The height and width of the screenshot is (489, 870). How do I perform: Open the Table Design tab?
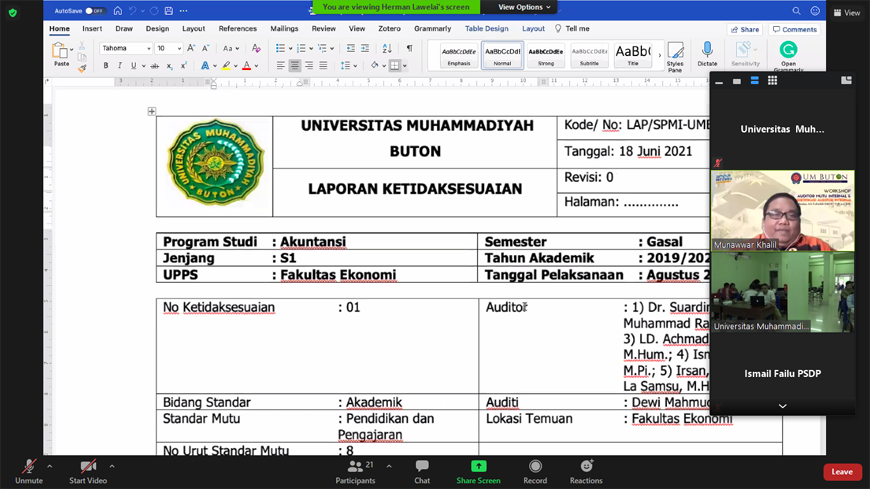tap(487, 28)
